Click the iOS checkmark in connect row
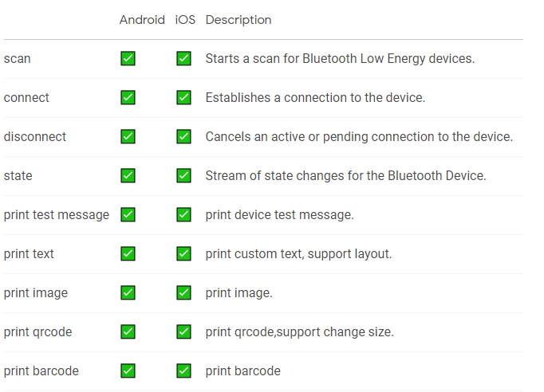Image resolution: width=544 pixels, height=392 pixels. [183, 97]
